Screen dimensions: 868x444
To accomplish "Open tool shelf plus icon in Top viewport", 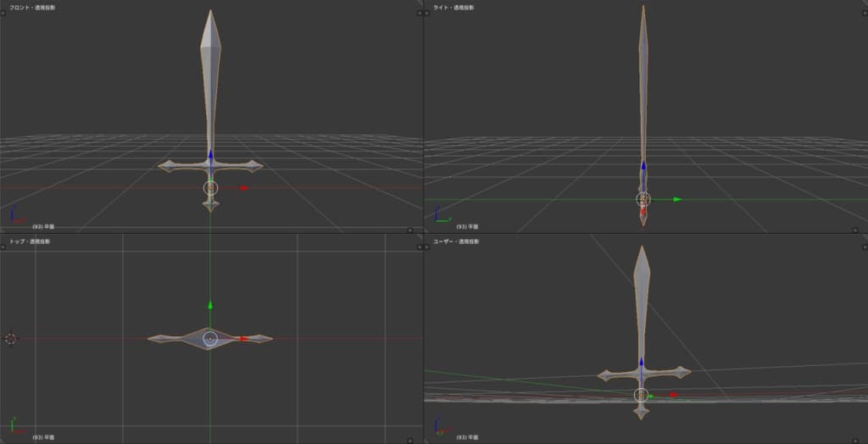I will (3, 247).
